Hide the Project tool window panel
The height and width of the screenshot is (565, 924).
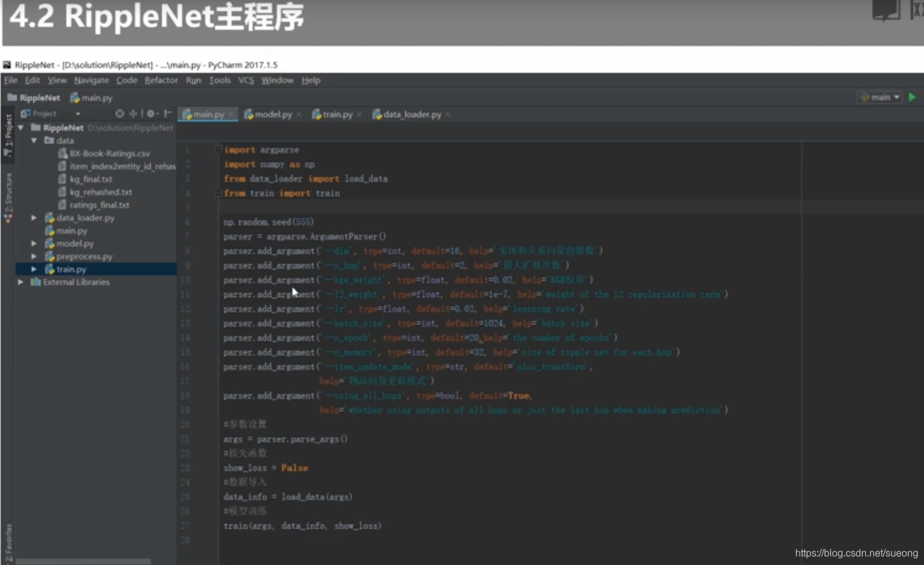(167, 114)
